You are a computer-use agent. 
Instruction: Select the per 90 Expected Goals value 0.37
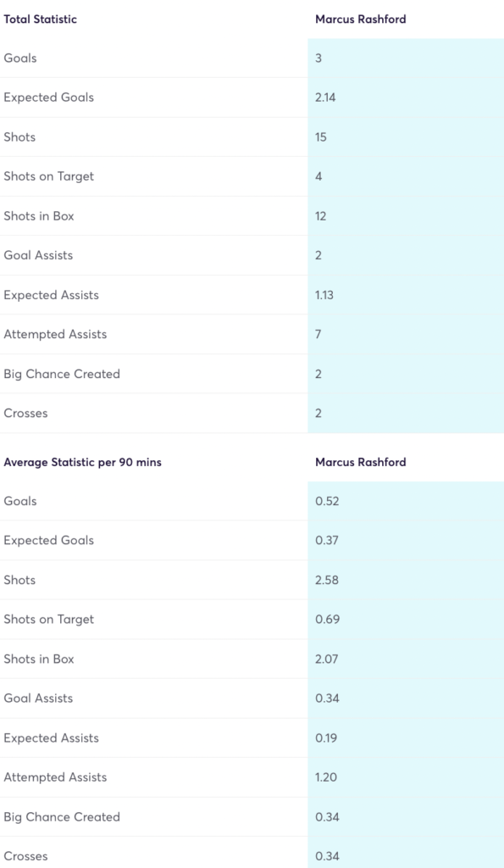[x=327, y=540]
